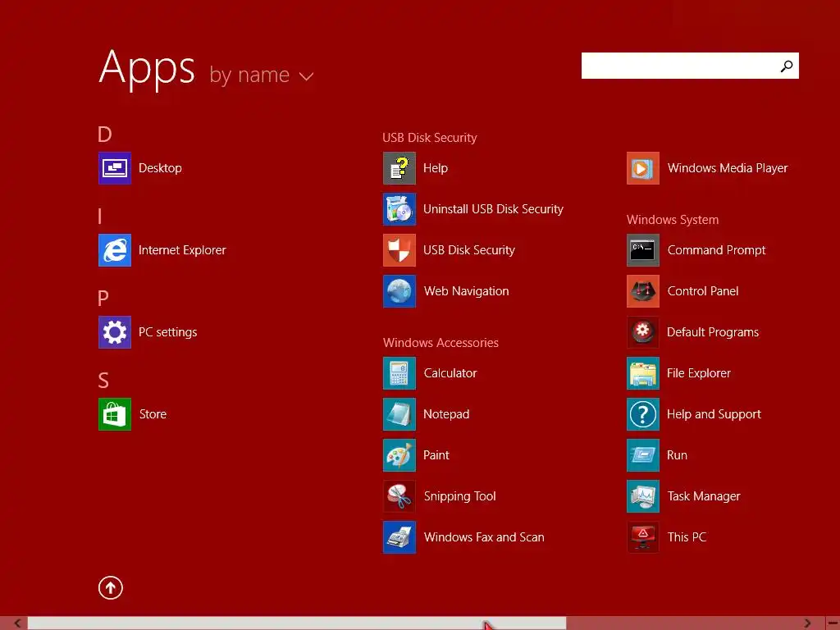Open Default Programs icon

tap(643, 332)
